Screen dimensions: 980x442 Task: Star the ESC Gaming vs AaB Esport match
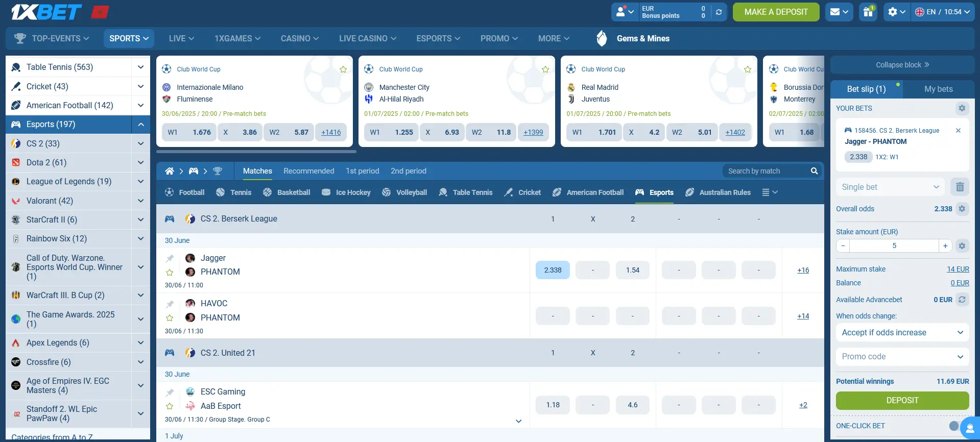click(170, 406)
